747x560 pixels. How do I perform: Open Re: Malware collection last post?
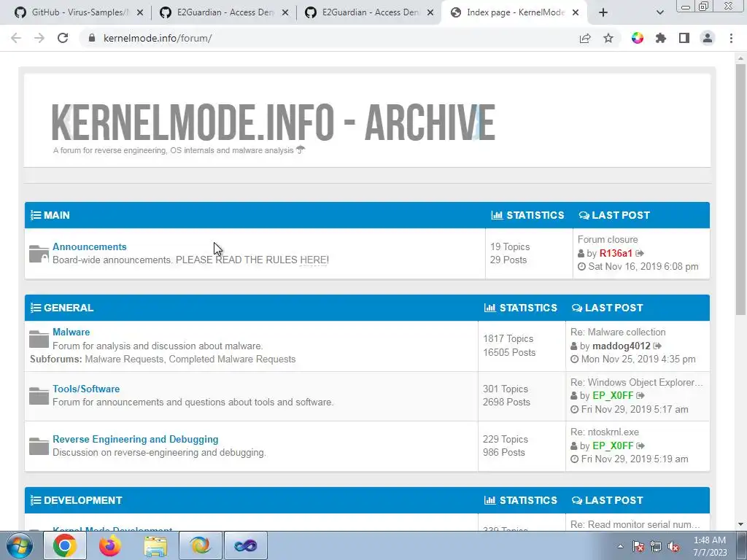pyautogui.click(x=618, y=332)
